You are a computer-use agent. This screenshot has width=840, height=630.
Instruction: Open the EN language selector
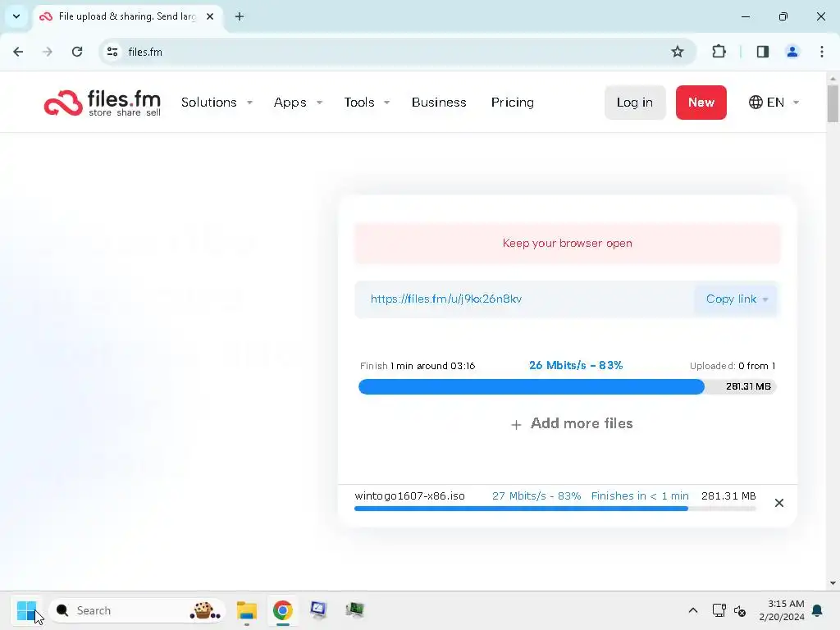click(x=774, y=103)
